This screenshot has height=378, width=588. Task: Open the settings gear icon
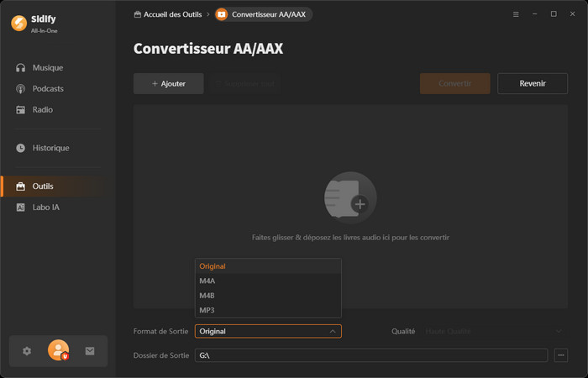27,351
